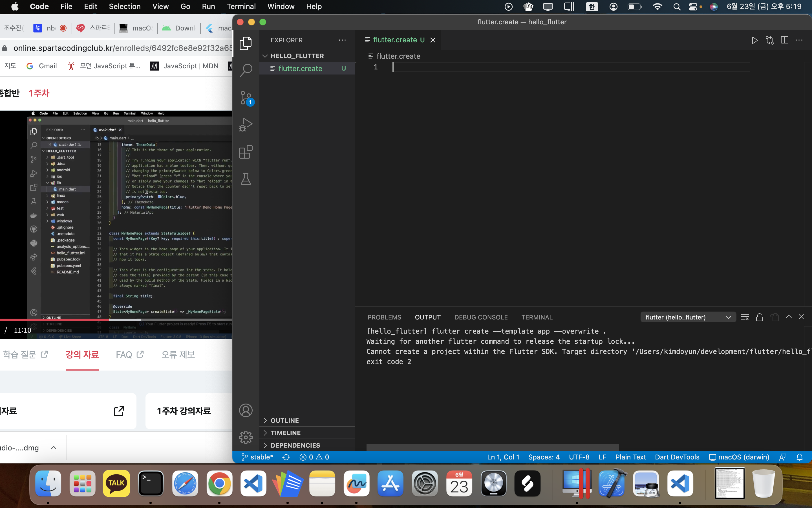Image resolution: width=812 pixels, height=508 pixels.
Task: Click the Run play button in editor toolbar
Action: (x=754, y=40)
